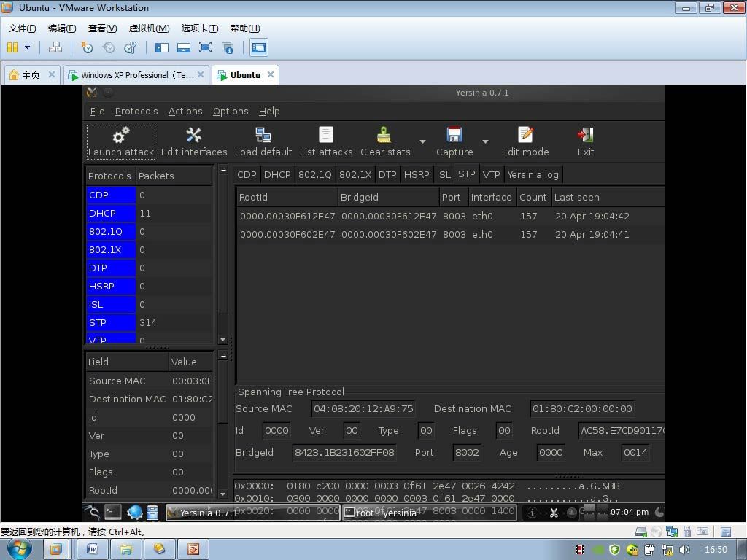747x560 pixels.
Task: Open Actions menu
Action: tap(185, 111)
